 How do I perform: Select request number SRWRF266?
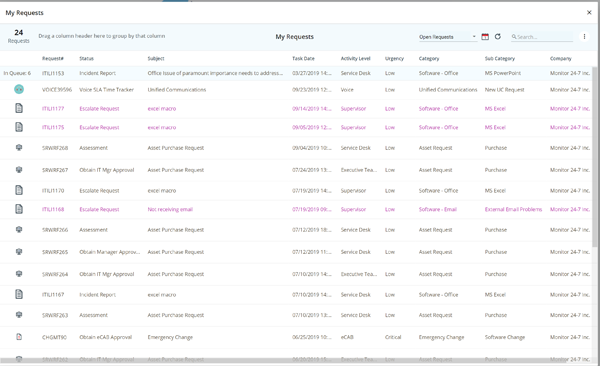[x=55, y=230]
